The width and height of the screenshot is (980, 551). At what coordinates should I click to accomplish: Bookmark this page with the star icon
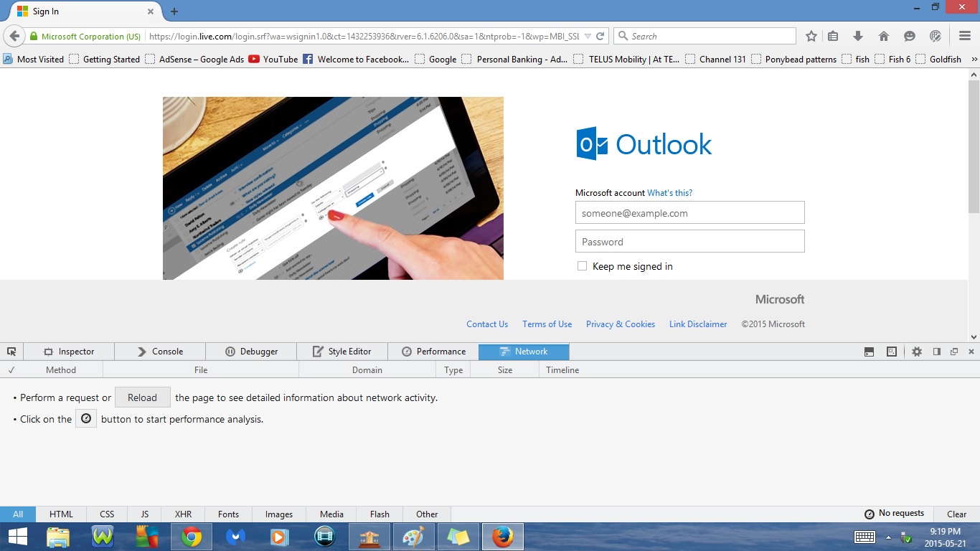tap(811, 36)
